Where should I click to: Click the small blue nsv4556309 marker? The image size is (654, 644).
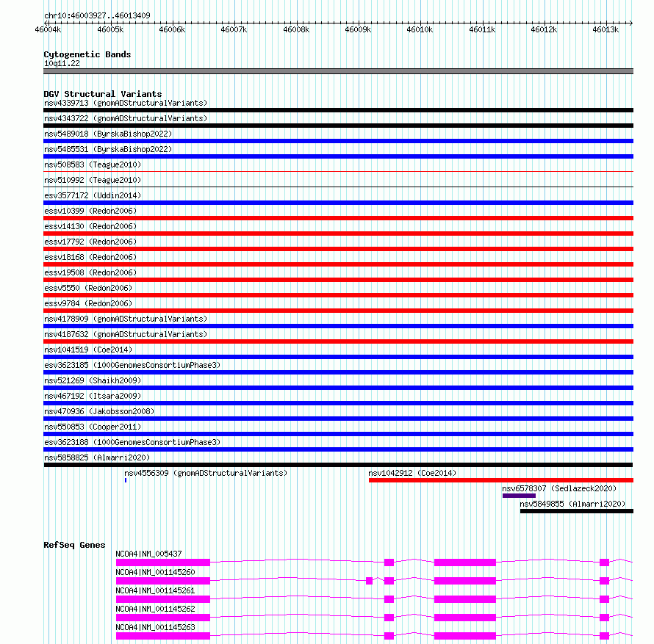coord(126,480)
